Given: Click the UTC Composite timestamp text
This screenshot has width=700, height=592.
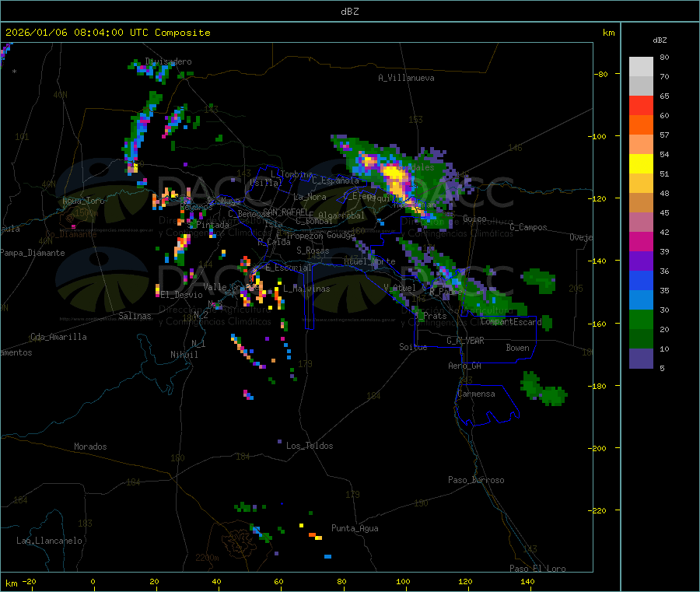Looking at the screenshot, I should click(108, 33).
